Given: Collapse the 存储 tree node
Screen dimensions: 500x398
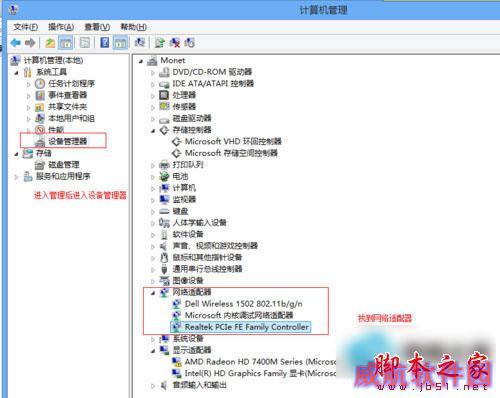Looking at the screenshot, I should [x=16, y=154].
